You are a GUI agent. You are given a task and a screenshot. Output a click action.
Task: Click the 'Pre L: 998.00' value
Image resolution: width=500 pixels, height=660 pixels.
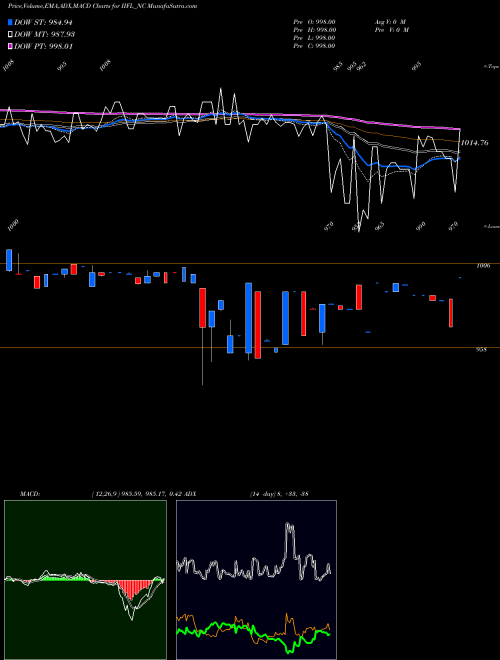pos(314,38)
